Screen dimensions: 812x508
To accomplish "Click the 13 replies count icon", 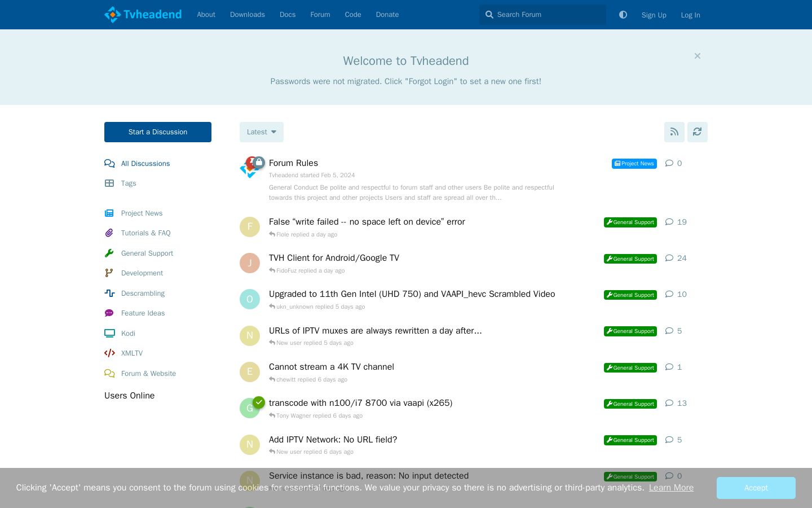I will pyautogui.click(x=669, y=403).
